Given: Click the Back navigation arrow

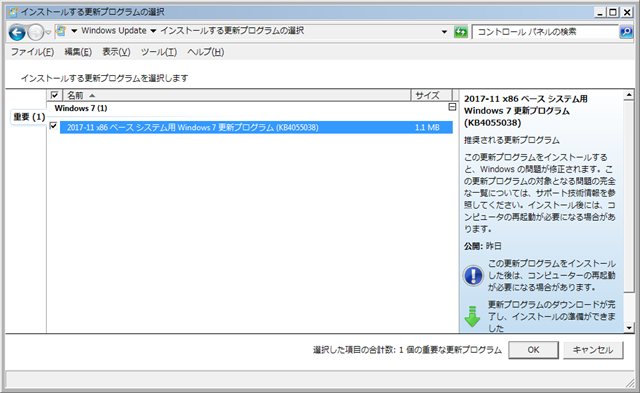Looking at the screenshot, I should [17, 32].
